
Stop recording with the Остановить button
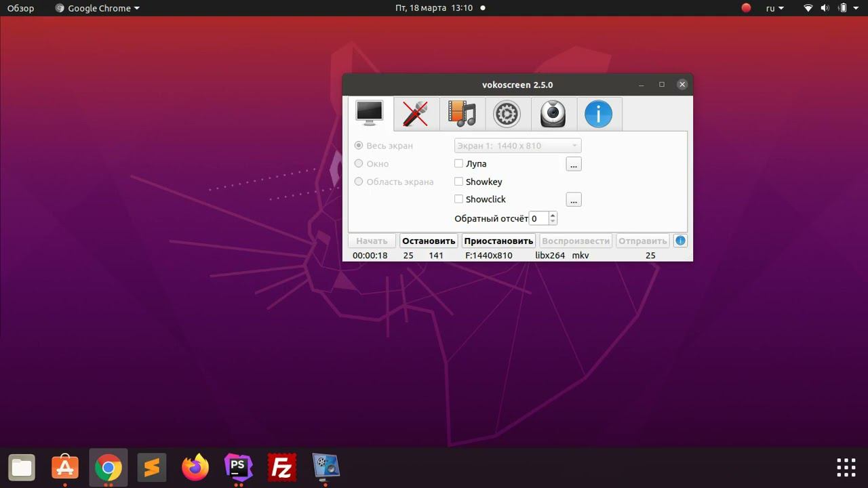pyautogui.click(x=429, y=241)
